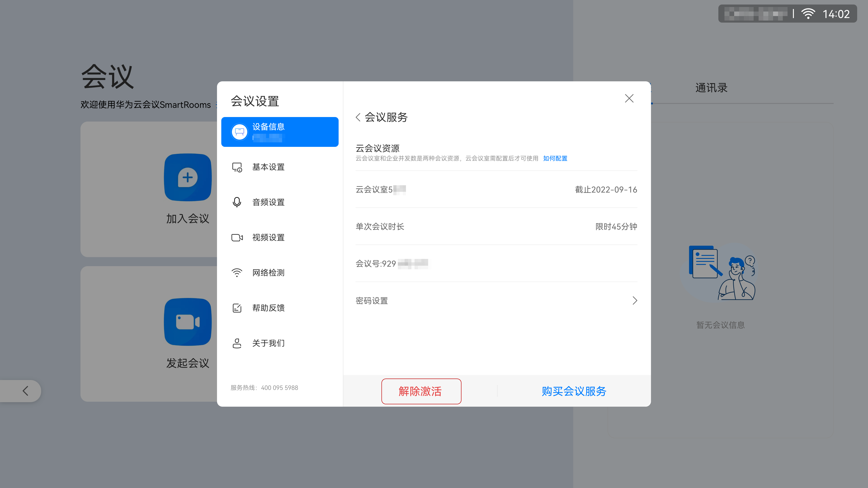The image size is (868, 488).
Task: Click the 会议号 meeting ID row
Action: [496, 263]
